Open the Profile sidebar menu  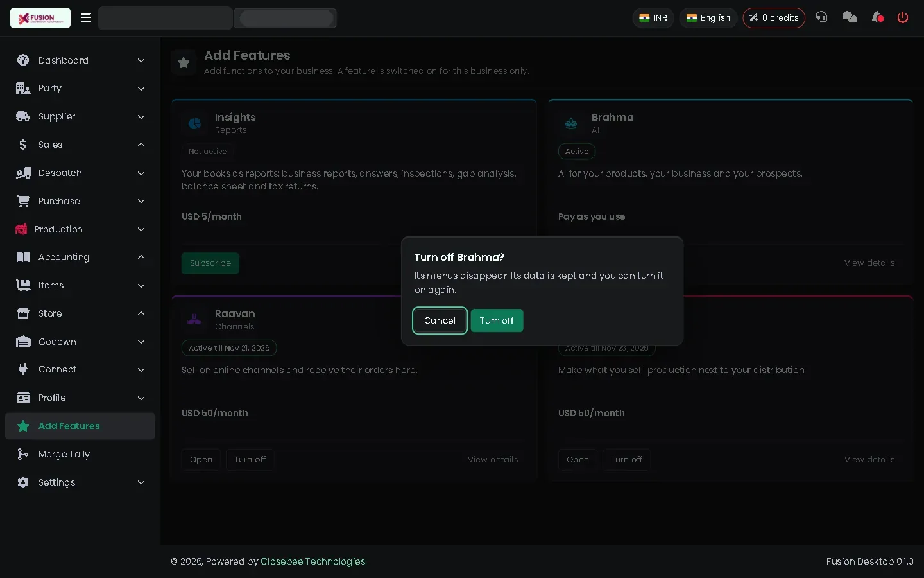click(80, 398)
